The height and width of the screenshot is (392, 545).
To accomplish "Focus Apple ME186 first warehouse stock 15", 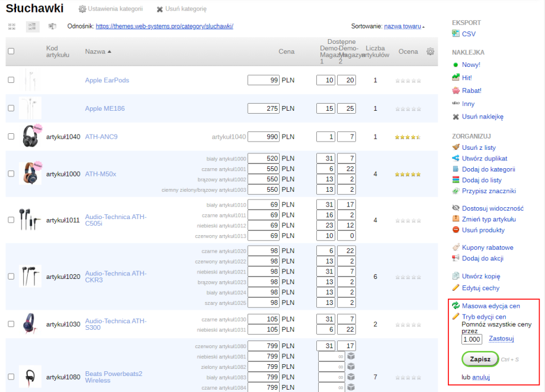I will pos(326,108).
